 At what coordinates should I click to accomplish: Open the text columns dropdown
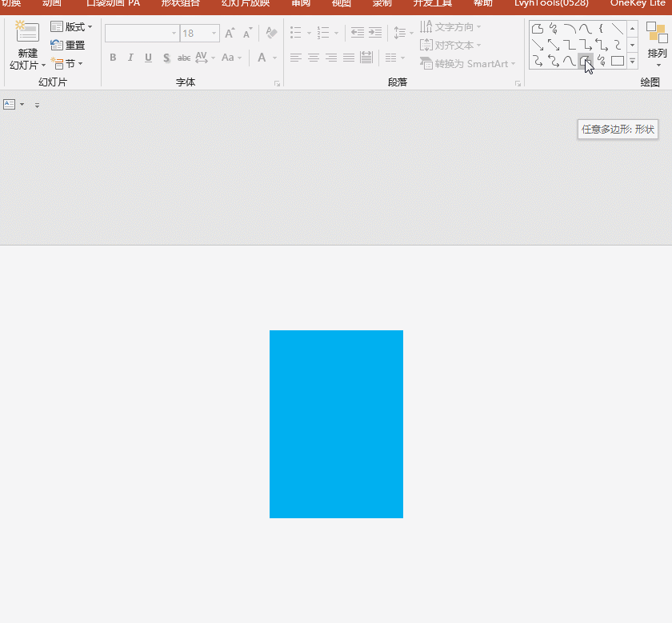click(394, 58)
